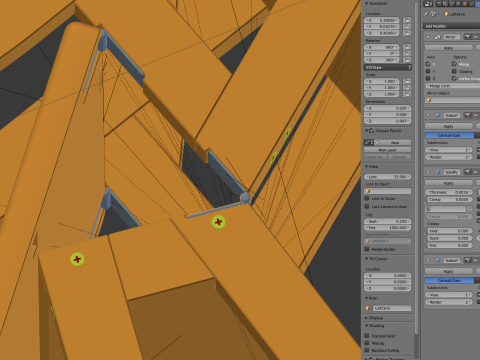This screenshot has height=360, width=480.
Task: Collapse the Solidify modifier panel
Action: pos(428,172)
